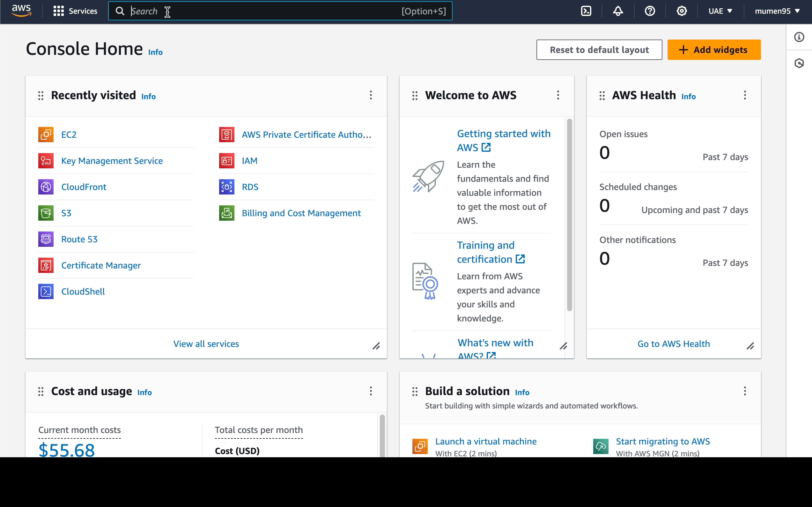Expand Cost and Usage widget menu
The image size is (812, 507).
pyautogui.click(x=371, y=391)
